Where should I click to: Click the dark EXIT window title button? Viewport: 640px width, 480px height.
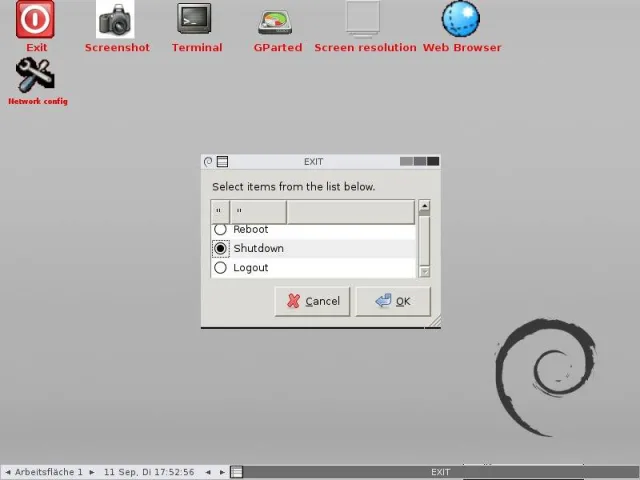tap(433, 161)
